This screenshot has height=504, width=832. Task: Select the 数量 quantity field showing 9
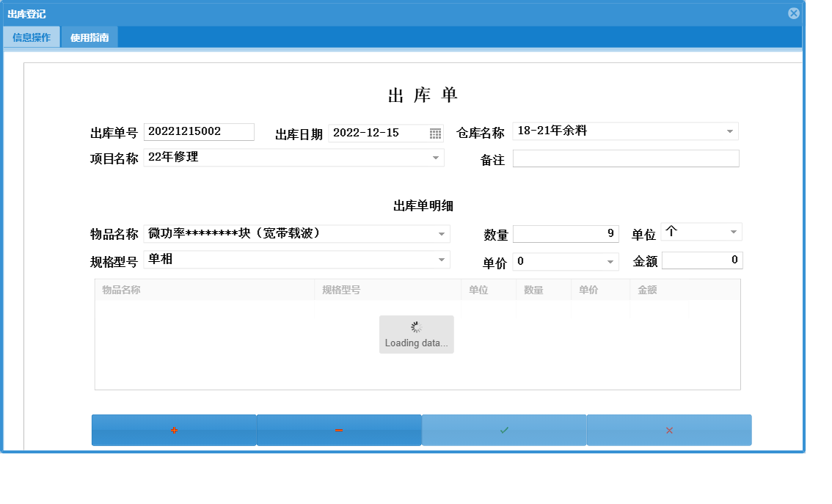click(565, 233)
